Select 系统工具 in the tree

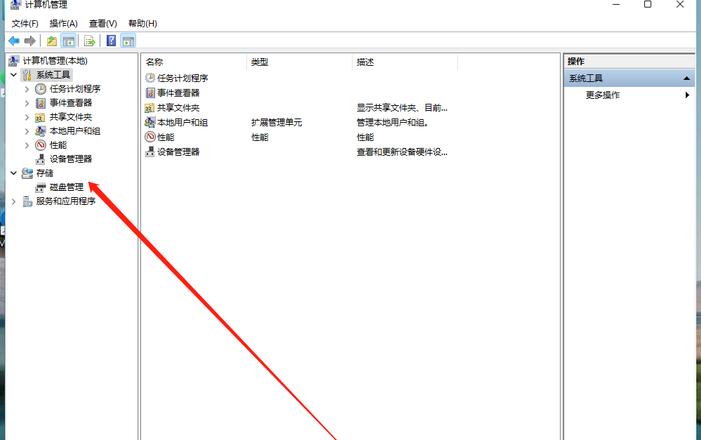point(53,75)
